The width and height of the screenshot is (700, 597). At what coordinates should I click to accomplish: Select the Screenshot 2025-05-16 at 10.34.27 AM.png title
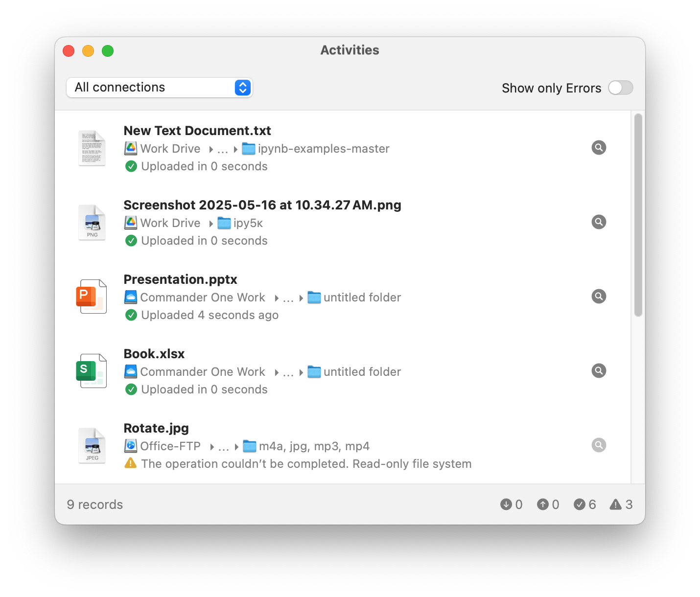click(262, 205)
